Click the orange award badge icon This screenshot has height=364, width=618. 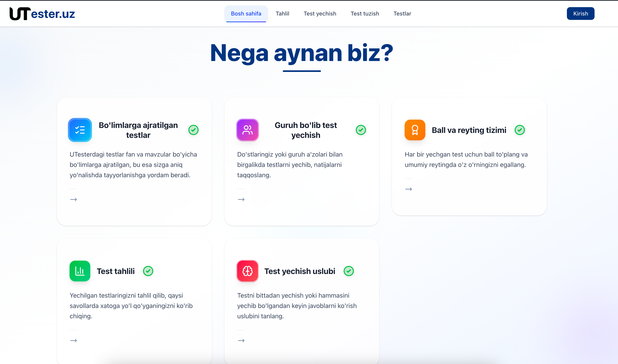[x=415, y=130]
